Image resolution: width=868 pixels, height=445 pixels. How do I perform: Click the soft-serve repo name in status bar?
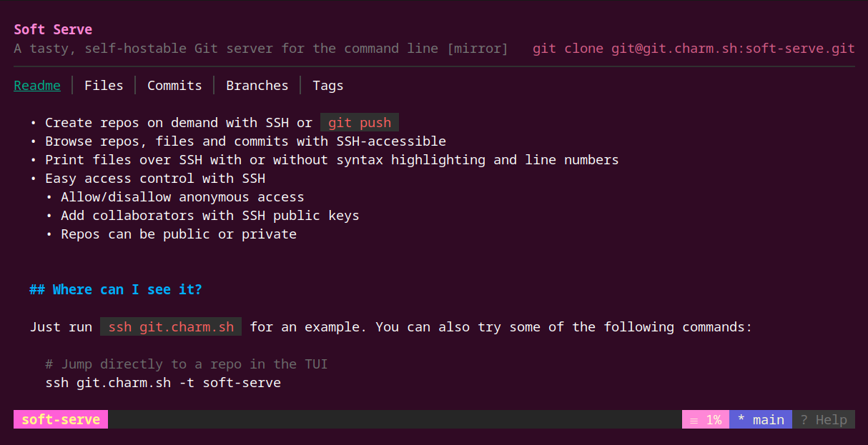tap(61, 419)
